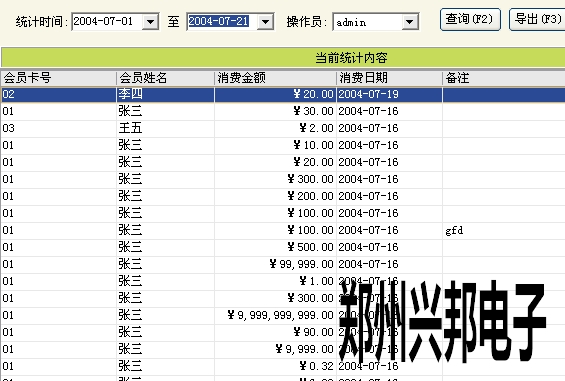Screen dimensions: 565x381
Task: Sort by 消费金额 column header
Action: (x=275, y=78)
